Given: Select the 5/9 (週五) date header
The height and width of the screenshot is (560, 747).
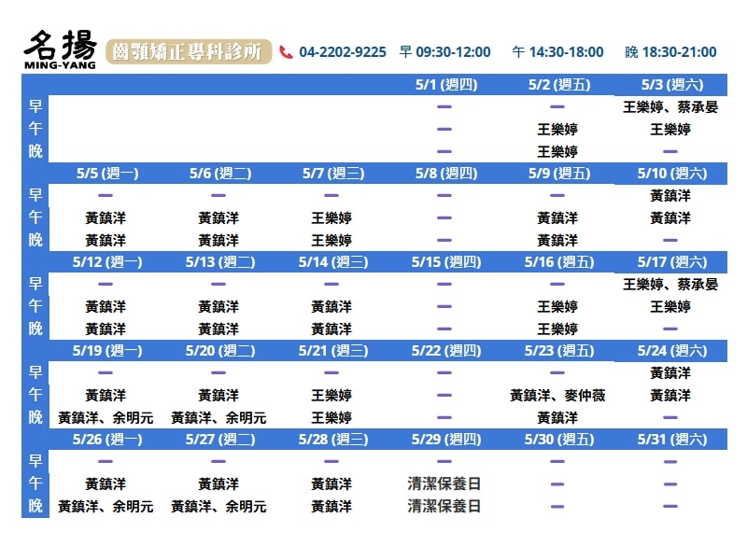Looking at the screenshot, I should click(x=558, y=174).
